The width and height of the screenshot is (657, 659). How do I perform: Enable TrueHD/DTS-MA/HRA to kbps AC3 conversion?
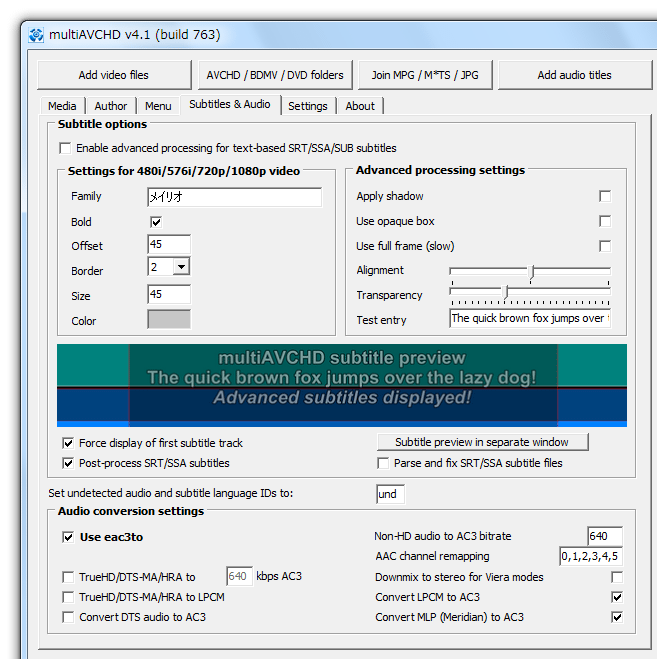[x=68, y=577]
